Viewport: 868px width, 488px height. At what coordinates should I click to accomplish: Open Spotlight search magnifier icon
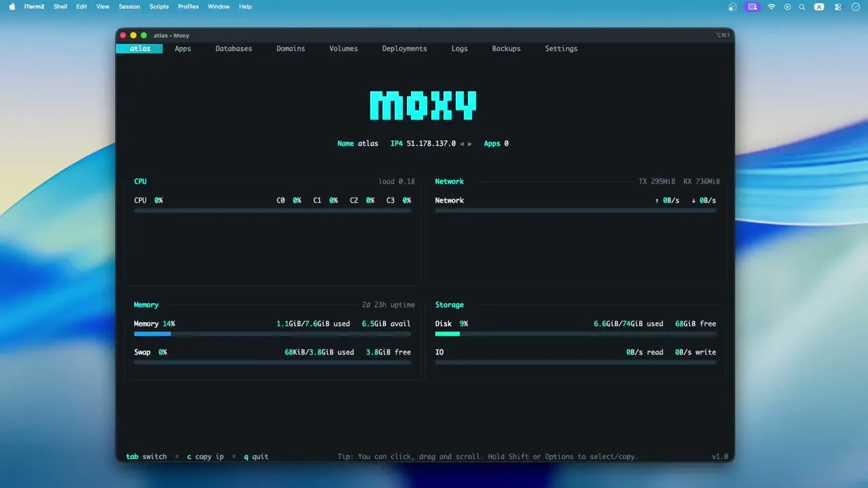[x=802, y=7]
